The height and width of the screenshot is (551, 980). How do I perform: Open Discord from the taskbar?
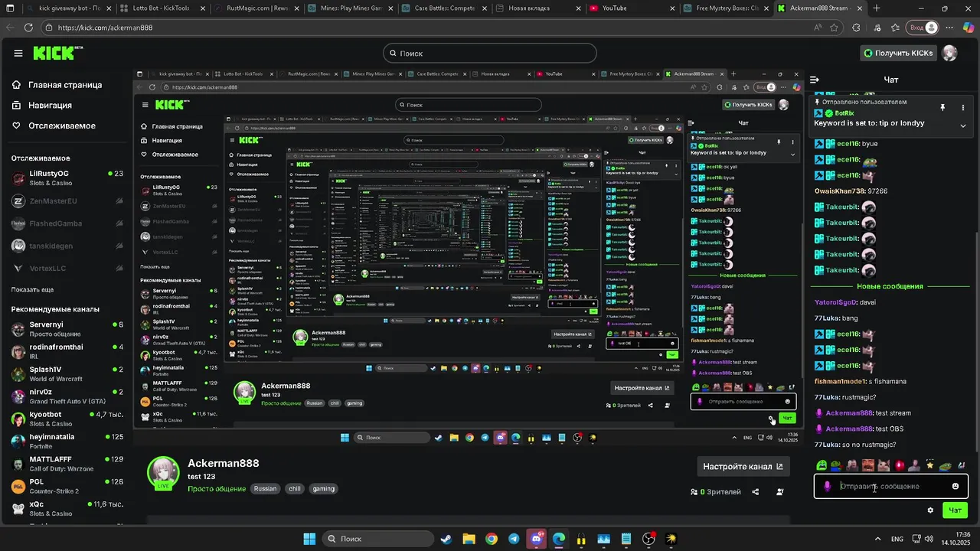pos(537,539)
